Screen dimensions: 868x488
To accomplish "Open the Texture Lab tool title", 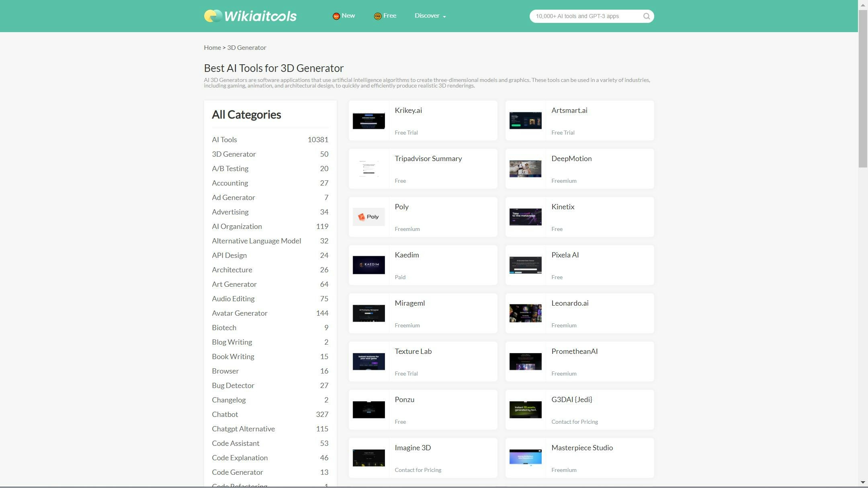I will point(413,351).
